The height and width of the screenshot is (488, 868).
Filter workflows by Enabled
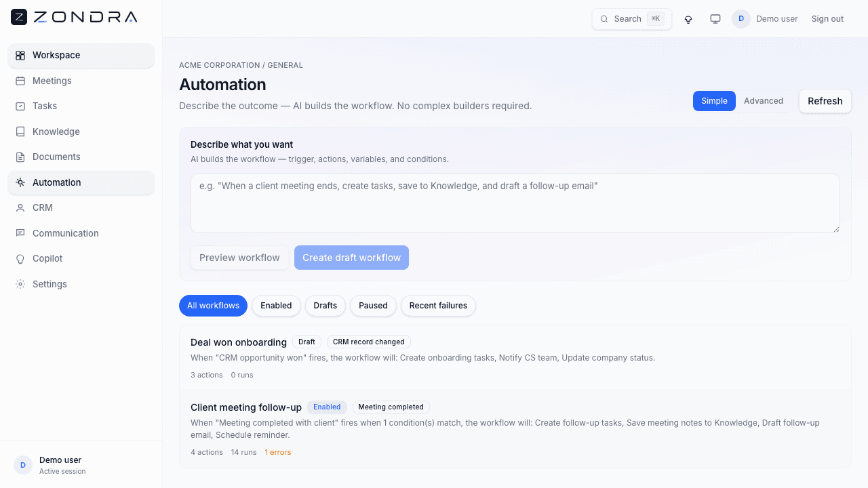[x=276, y=306]
